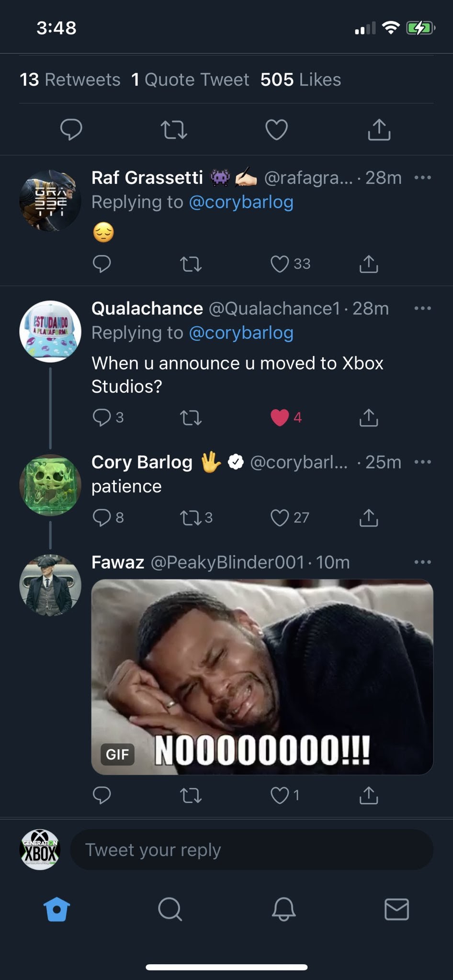Tap the "Tweet your reply" field
The height and width of the screenshot is (980, 453).
click(251, 850)
